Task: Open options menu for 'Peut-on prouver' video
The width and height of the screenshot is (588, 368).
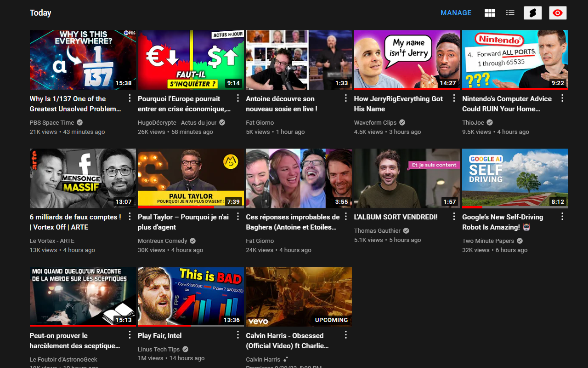Action: click(130, 335)
